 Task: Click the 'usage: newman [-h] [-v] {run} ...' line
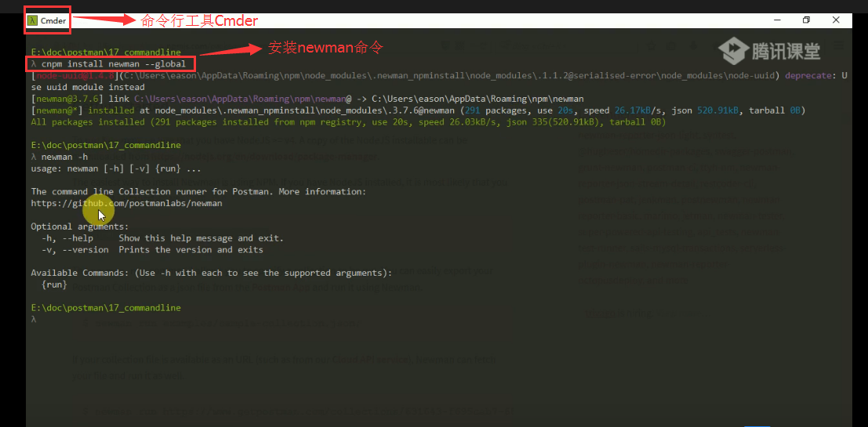pyautogui.click(x=116, y=168)
